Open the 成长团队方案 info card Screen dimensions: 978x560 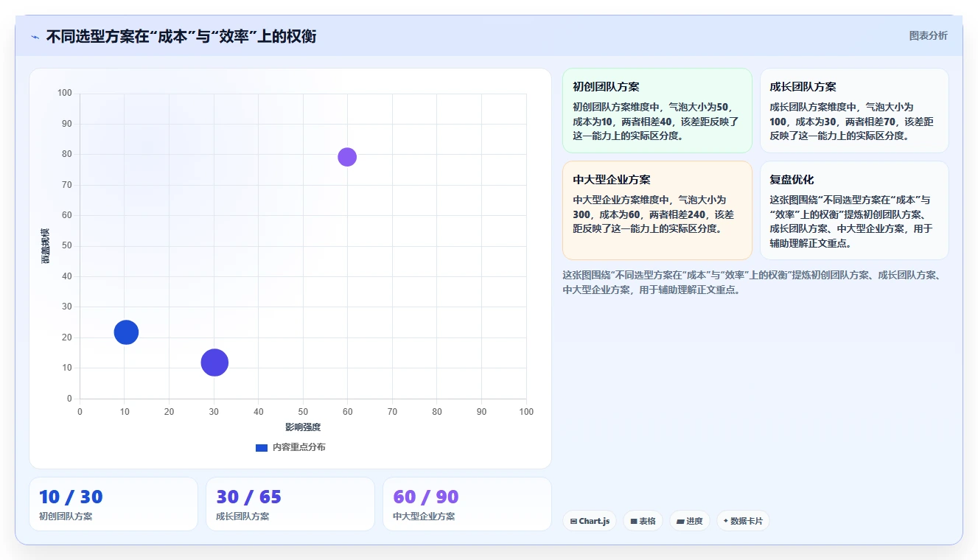pyautogui.click(x=854, y=111)
